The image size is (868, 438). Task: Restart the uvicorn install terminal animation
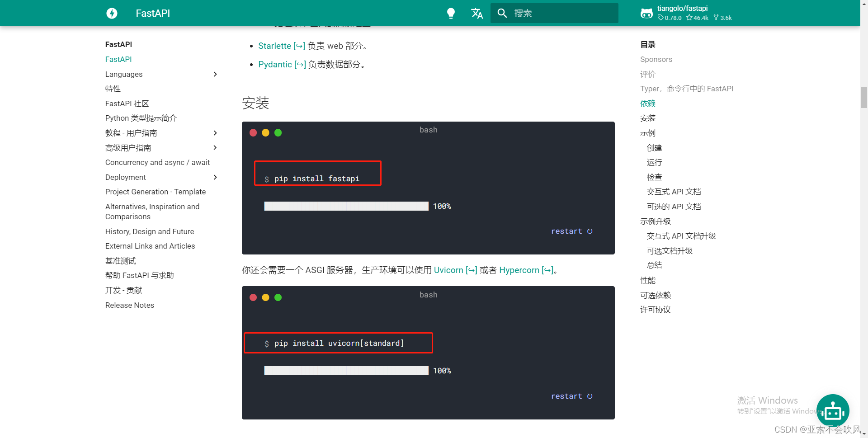click(x=571, y=396)
